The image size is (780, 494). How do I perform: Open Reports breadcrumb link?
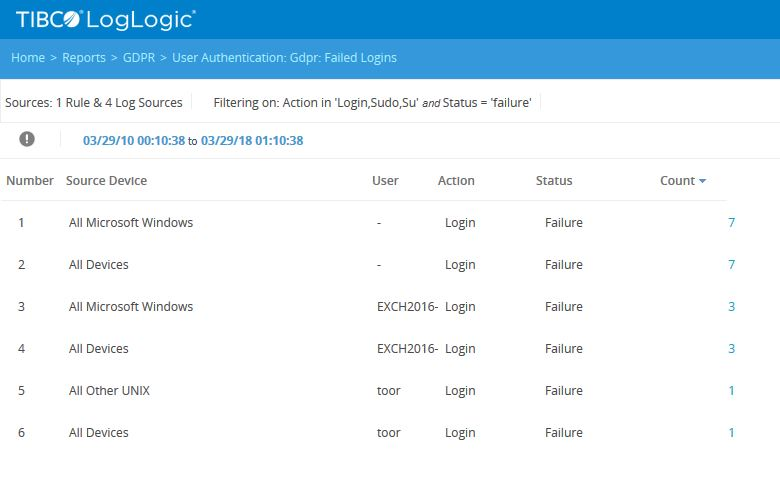click(84, 58)
